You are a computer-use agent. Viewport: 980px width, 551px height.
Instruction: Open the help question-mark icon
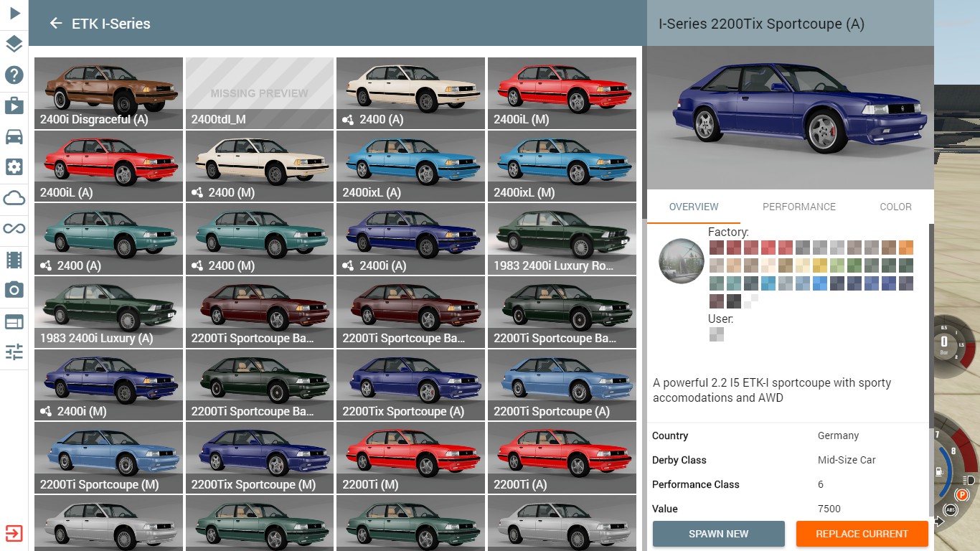tap(14, 75)
